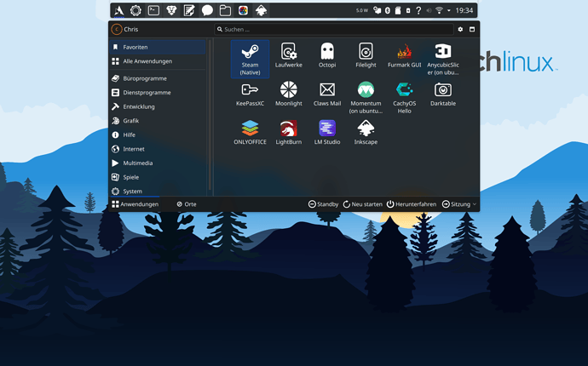Click the Neu starten restart button
The width and height of the screenshot is (588, 366).
[x=362, y=204]
